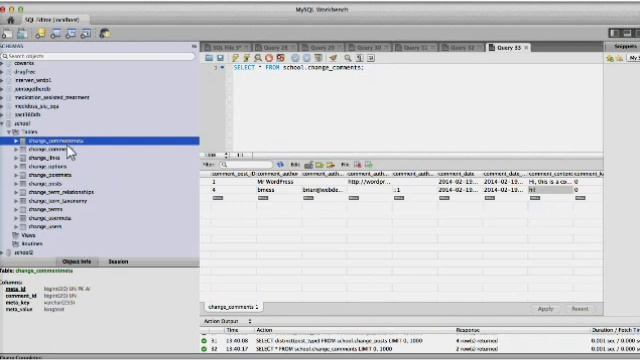
Task: Switch to the Query 28 tab
Action: (276, 48)
